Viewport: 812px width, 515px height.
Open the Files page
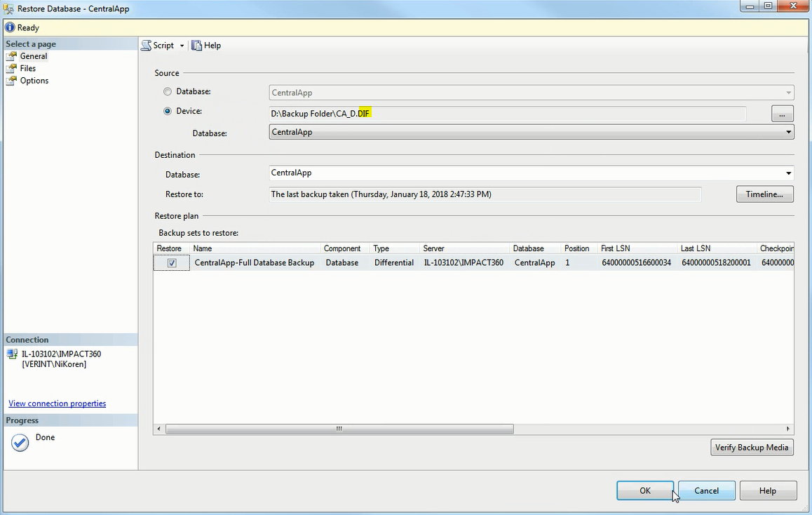tap(27, 68)
